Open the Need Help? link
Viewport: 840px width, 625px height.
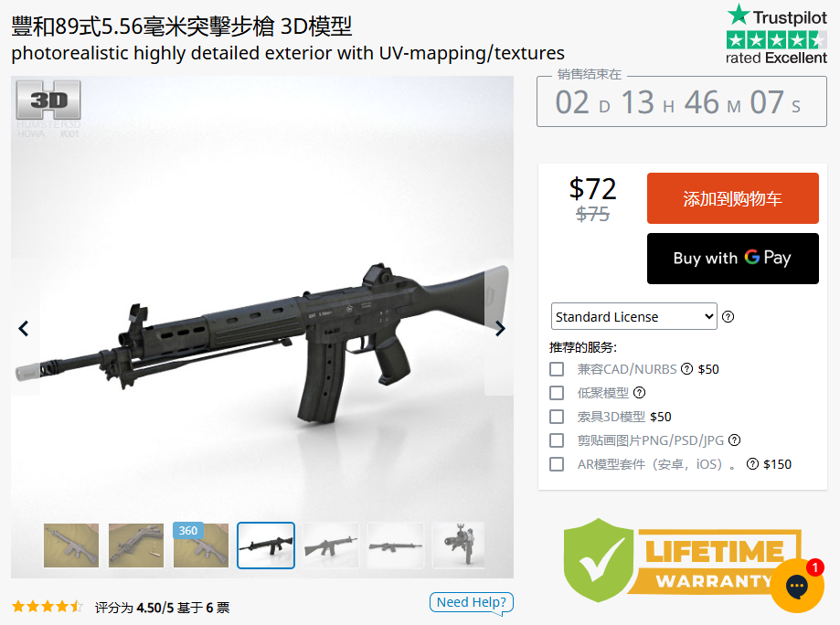[471, 602]
